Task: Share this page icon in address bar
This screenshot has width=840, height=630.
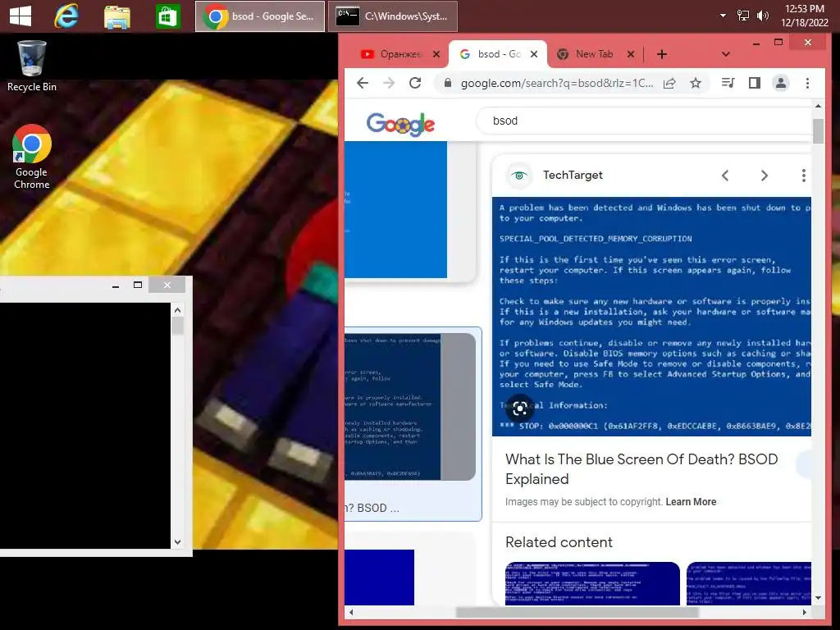Action: tap(669, 83)
